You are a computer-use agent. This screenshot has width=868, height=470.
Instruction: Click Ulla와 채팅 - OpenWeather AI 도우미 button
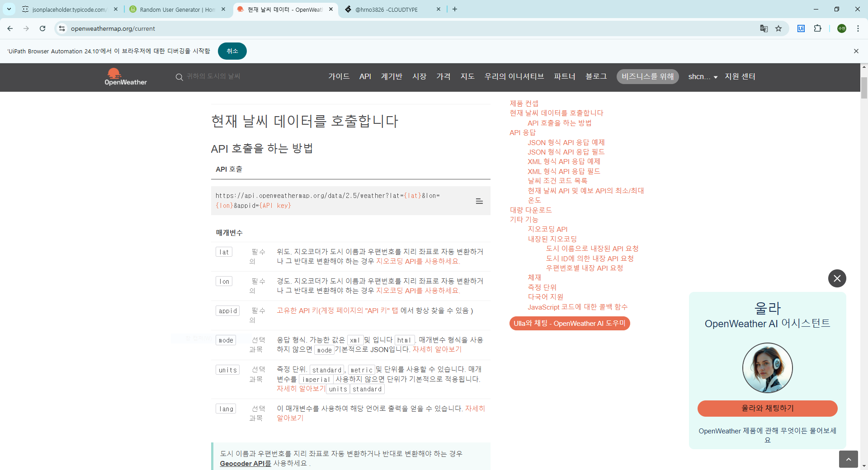coord(570,323)
